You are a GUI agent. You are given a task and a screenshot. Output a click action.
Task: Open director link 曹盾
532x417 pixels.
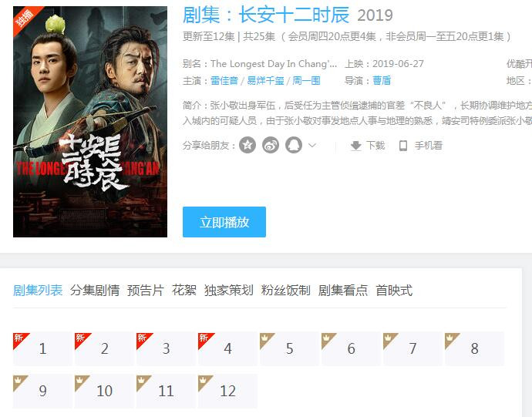click(x=382, y=81)
